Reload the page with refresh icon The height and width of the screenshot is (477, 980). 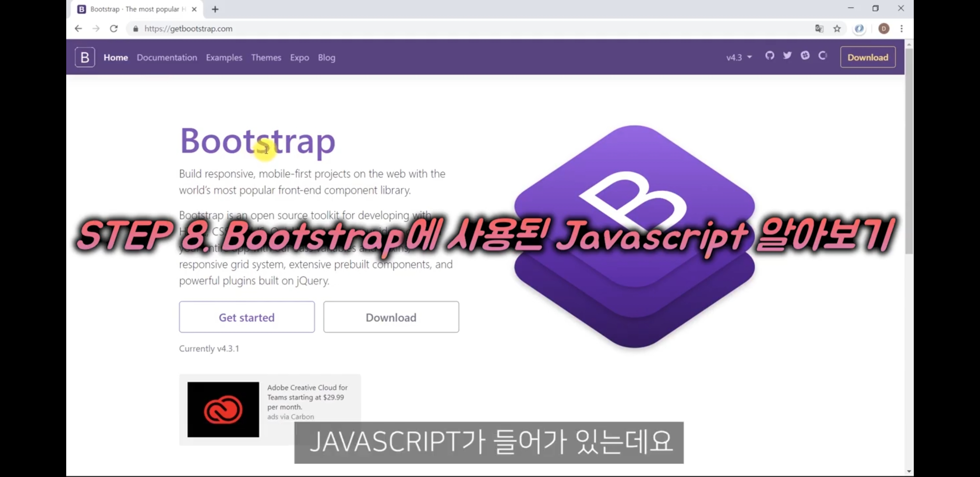[113, 28]
